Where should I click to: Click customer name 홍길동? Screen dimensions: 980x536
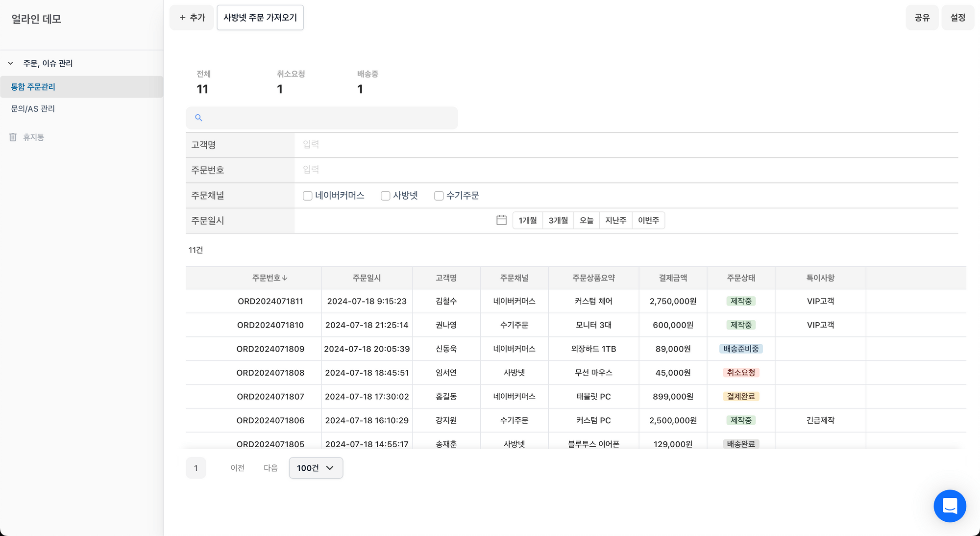point(446,396)
